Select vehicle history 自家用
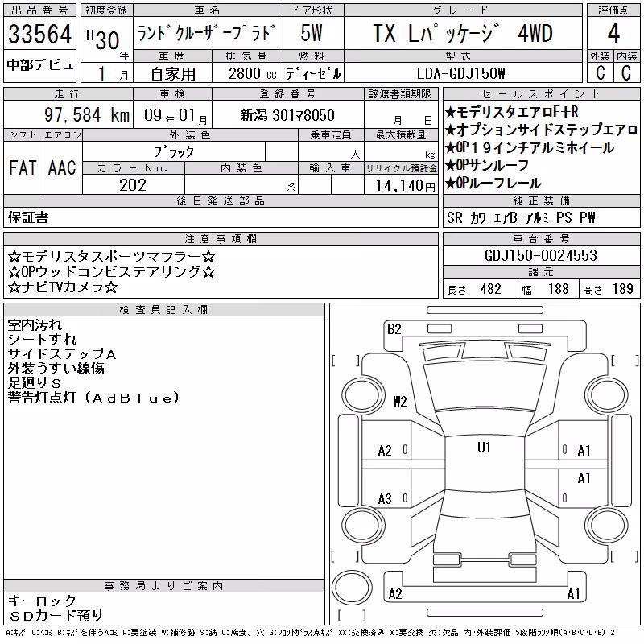 (x=173, y=74)
